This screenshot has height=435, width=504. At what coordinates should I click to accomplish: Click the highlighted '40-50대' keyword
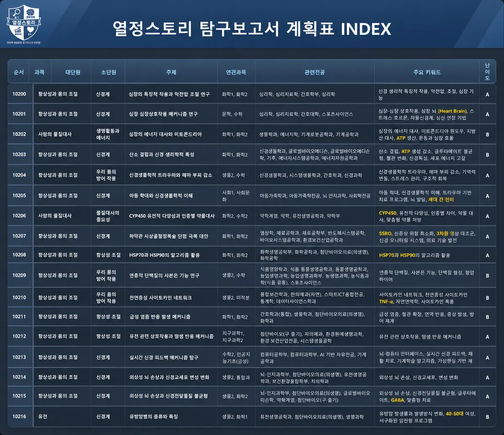click(x=454, y=413)
